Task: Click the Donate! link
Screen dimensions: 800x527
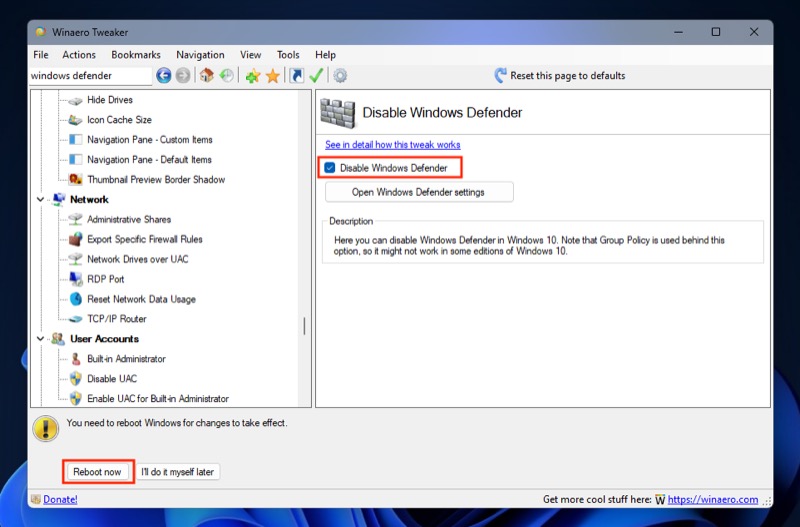Action: tap(60, 499)
